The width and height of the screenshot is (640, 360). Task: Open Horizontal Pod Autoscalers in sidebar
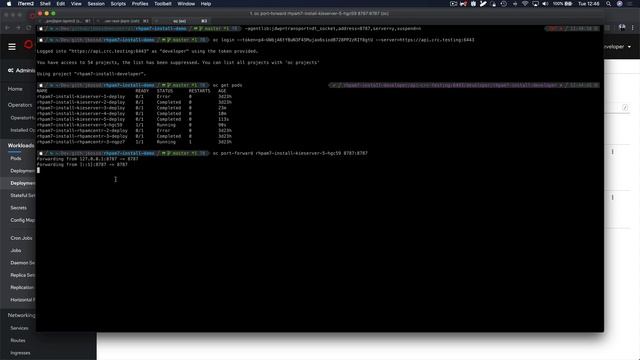[22, 300]
